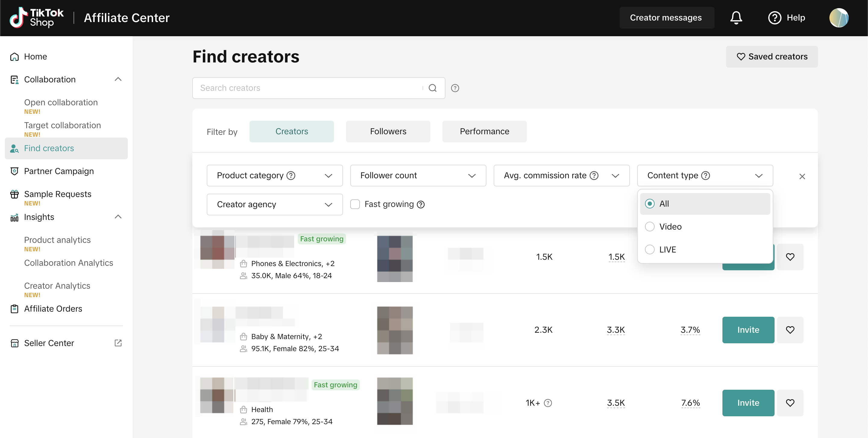Select the LIVE content type option
868x438 pixels.
[650, 249]
